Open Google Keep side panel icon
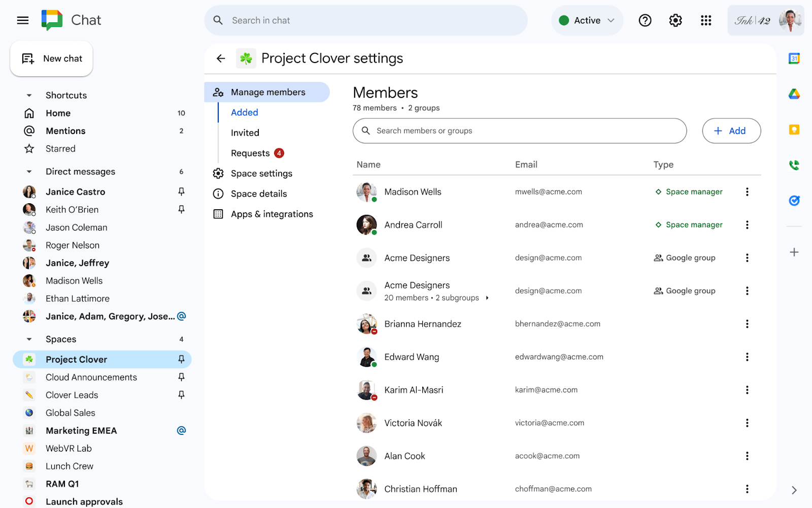Viewport: 812px width, 508px height. click(794, 130)
